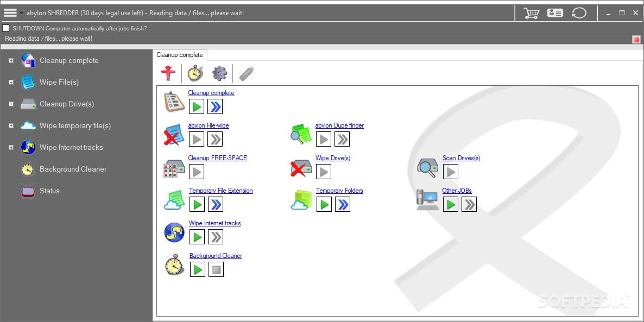Image resolution: width=644 pixels, height=322 pixels.
Task: Open the abylon Dupe finder link
Action: click(x=340, y=125)
